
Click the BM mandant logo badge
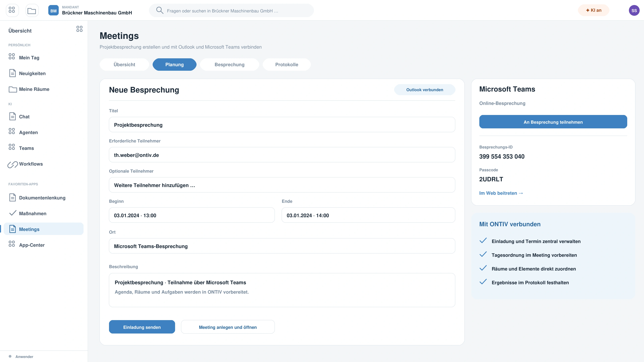pyautogui.click(x=53, y=10)
